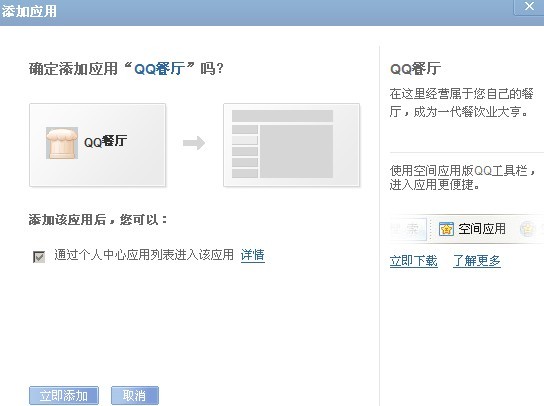544x406 pixels.
Task: Open the 了解更多 link
Action: point(477,261)
